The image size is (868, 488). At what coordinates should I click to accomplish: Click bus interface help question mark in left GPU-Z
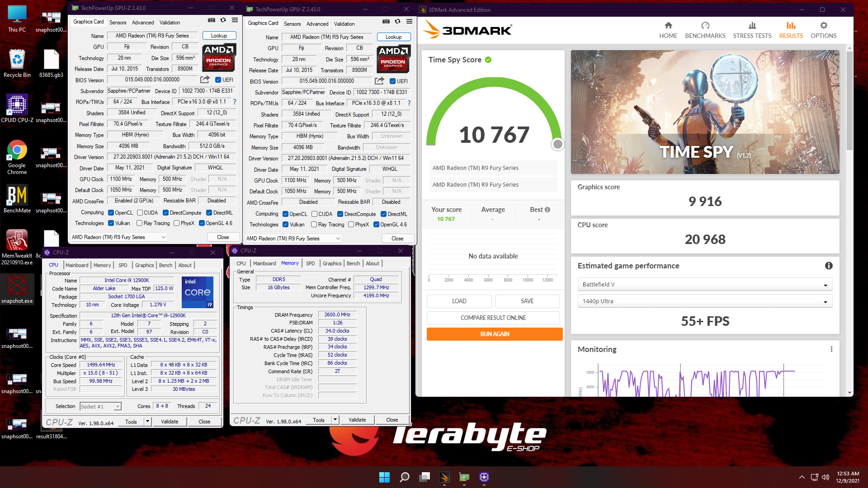(x=235, y=102)
